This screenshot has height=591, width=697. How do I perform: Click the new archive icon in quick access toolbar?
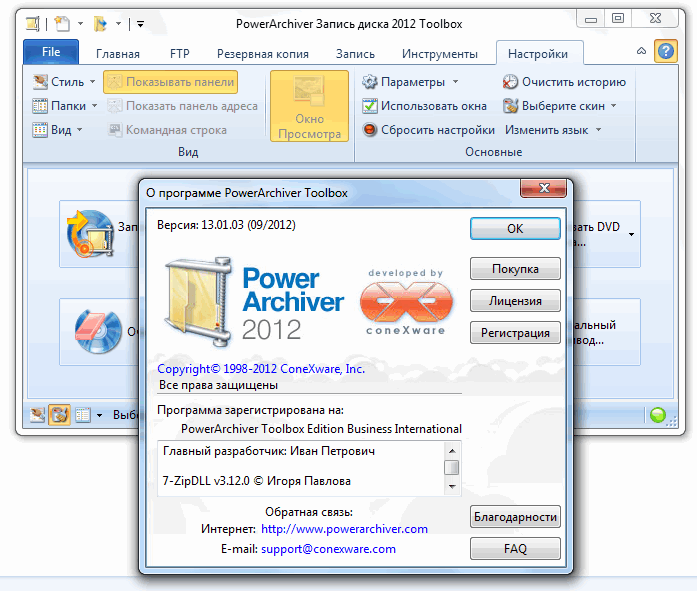click(62, 24)
